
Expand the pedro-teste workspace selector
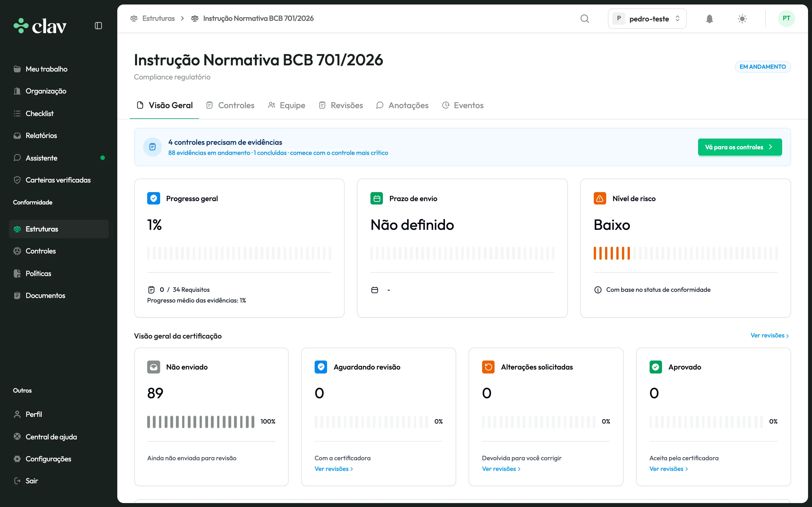[647, 19]
